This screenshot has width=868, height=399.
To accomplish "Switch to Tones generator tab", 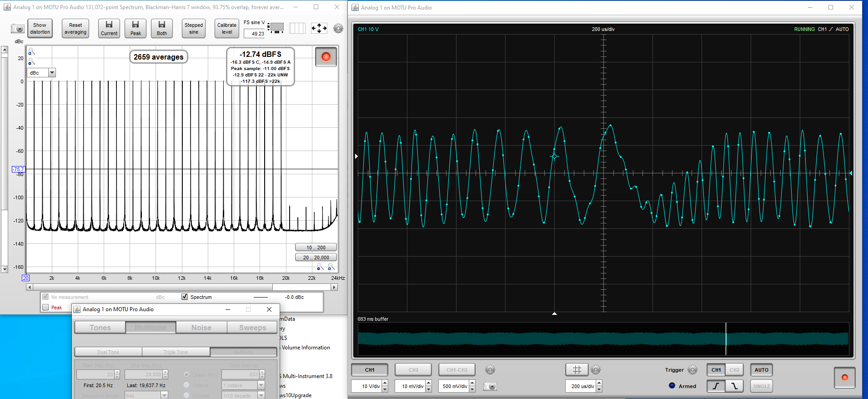I will (x=100, y=328).
